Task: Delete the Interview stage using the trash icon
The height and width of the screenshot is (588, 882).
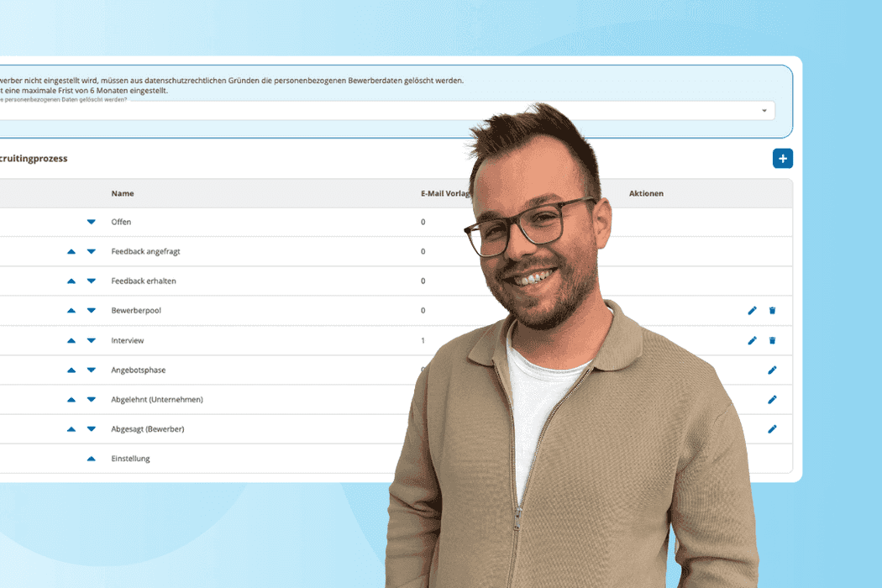Action: click(773, 340)
